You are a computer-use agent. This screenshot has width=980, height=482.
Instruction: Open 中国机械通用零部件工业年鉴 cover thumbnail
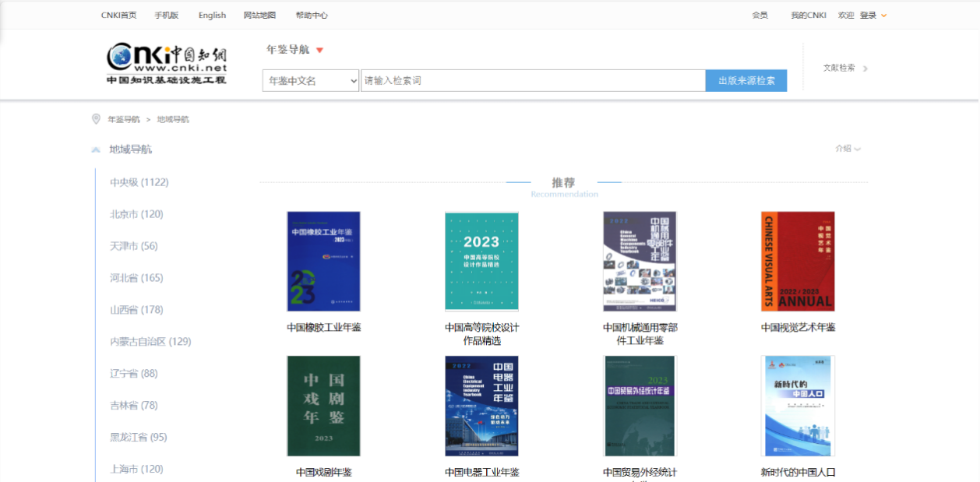tap(640, 262)
